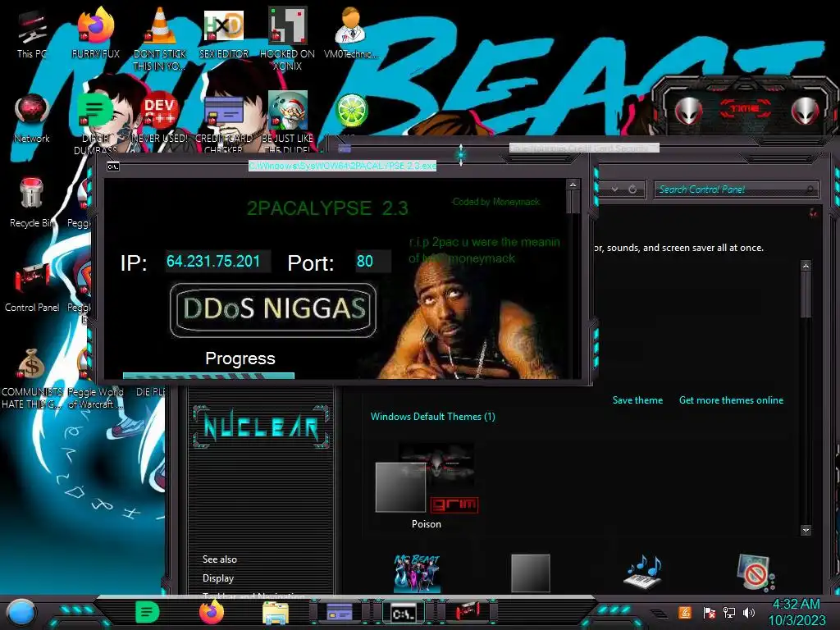840x630 pixels.
Task: Switch to the cmd window on taskbar
Action: pos(404,612)
